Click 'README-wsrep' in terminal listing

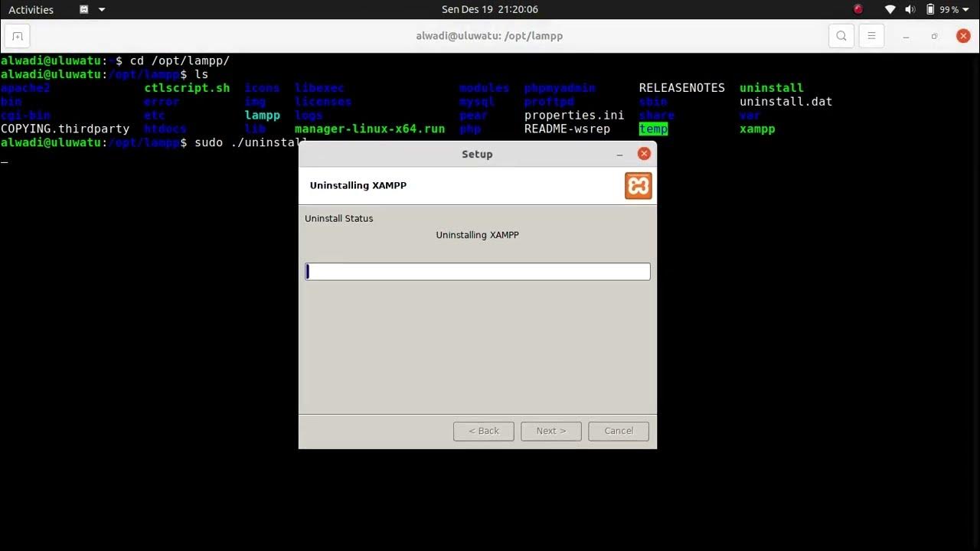[x=567, y=129]
